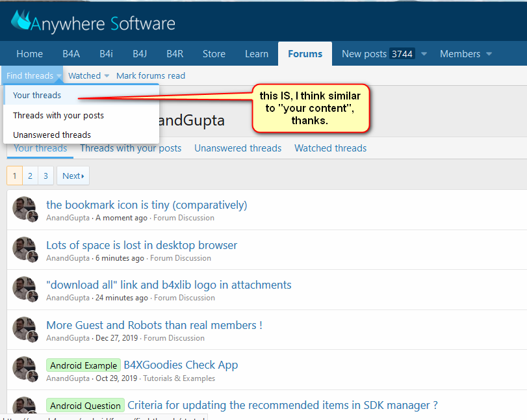Go to page 3 of results

click(45, 176)
